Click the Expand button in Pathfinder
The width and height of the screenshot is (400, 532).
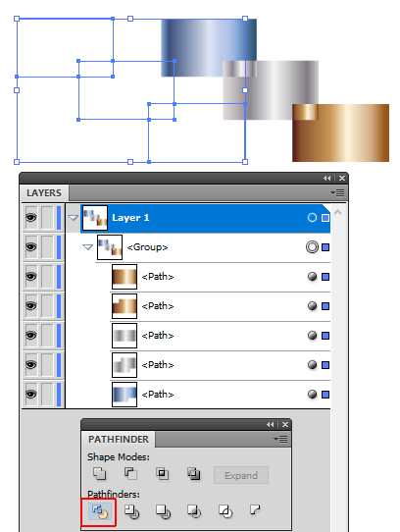tap(241, 475)
